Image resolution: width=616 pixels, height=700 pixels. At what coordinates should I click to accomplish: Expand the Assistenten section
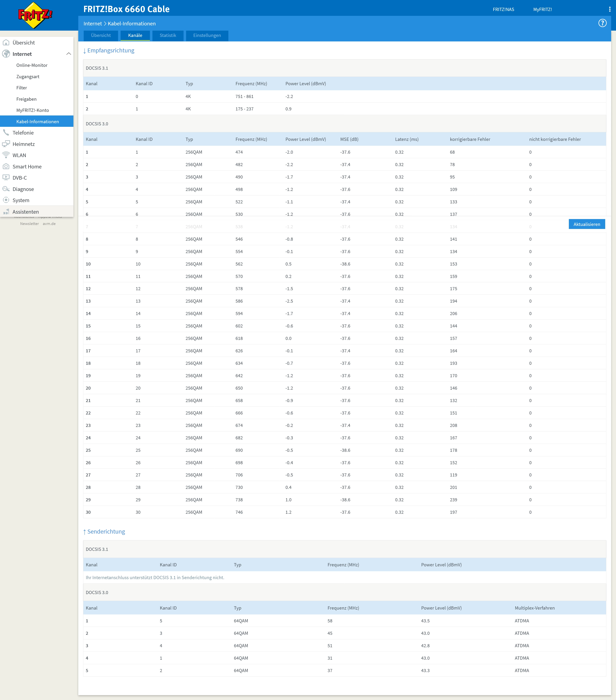pyautogui.click(x=25, y=212)
